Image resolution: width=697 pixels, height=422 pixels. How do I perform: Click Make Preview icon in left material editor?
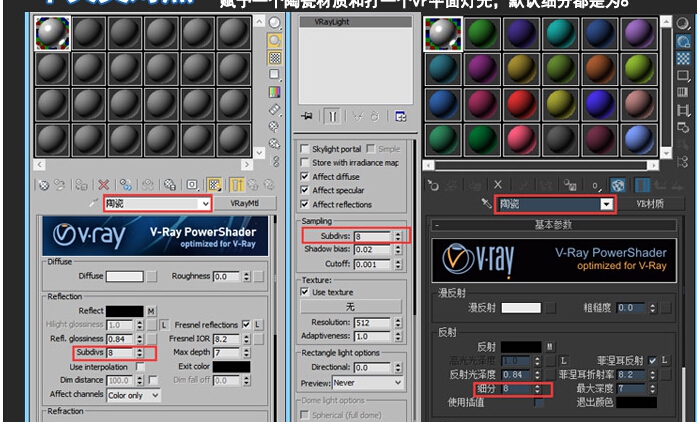pos(275,109)
